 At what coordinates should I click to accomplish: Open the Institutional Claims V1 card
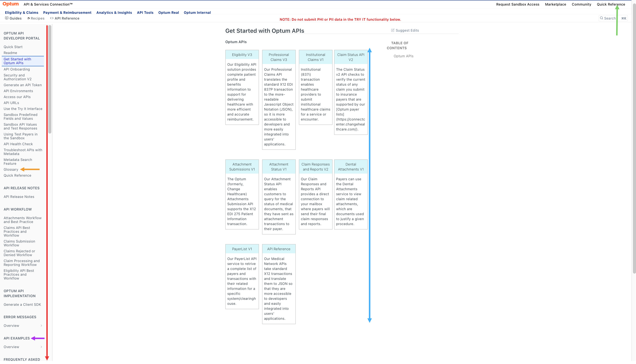pyautogui.click(x=316, y=87)
